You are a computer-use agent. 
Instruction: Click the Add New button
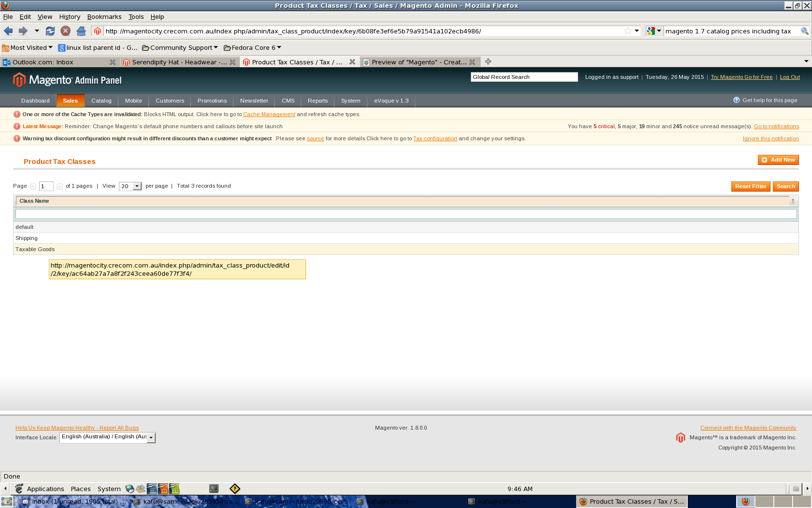778,160
